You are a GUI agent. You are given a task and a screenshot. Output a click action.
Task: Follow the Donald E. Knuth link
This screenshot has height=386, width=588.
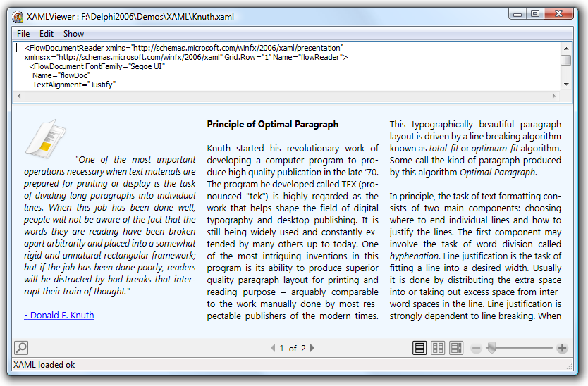click(x=59, y=315)
